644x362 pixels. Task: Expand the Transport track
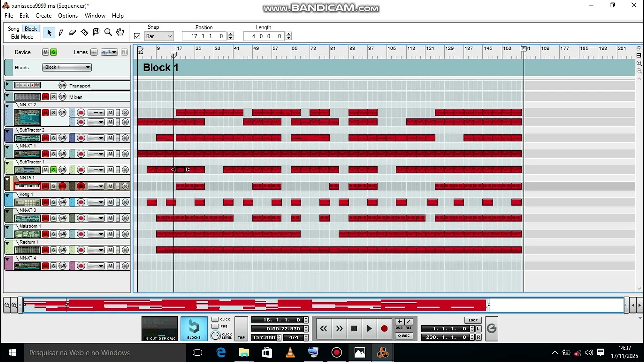7,85
